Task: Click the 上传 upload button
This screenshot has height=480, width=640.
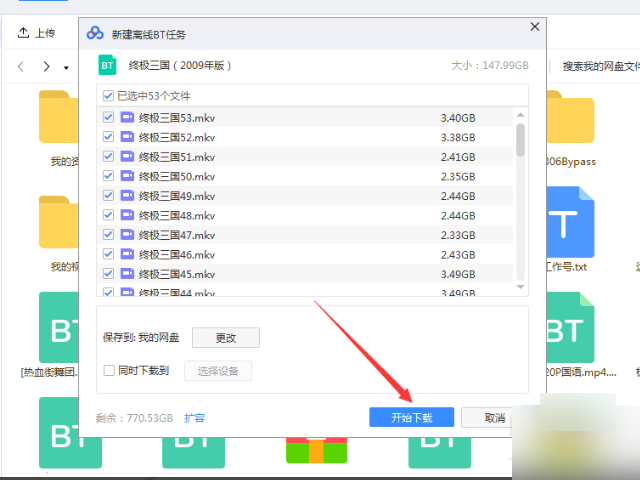Action: point(36,33)
